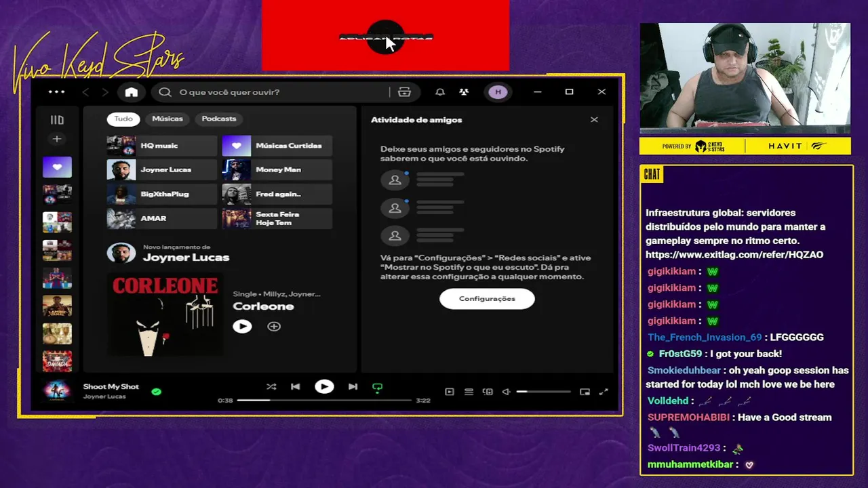
Task: Open the 'DANIADA' playlist thumbnail in sidebar
Action: tap(57, 361)
